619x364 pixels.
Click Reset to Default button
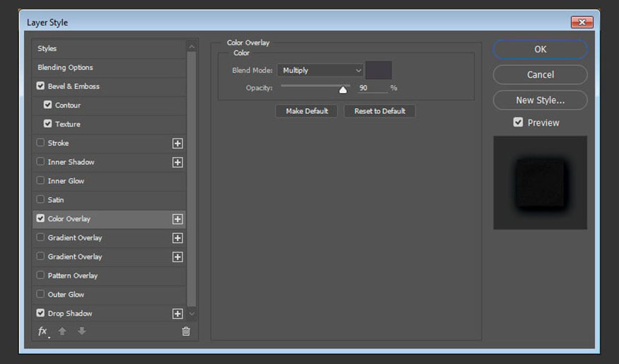pyautogui.click(x=380, y=111)
